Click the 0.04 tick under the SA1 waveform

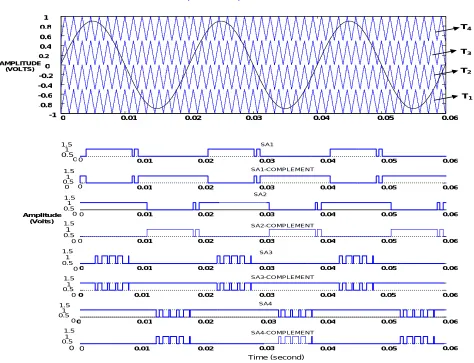pyautogui.click(x=328, y=161)
